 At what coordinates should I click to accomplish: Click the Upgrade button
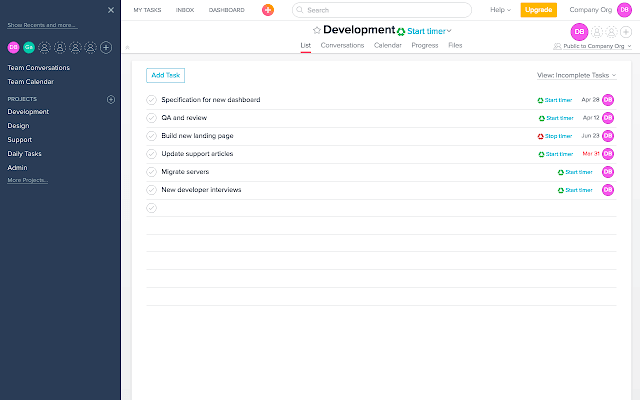click(x=538, y=10)
